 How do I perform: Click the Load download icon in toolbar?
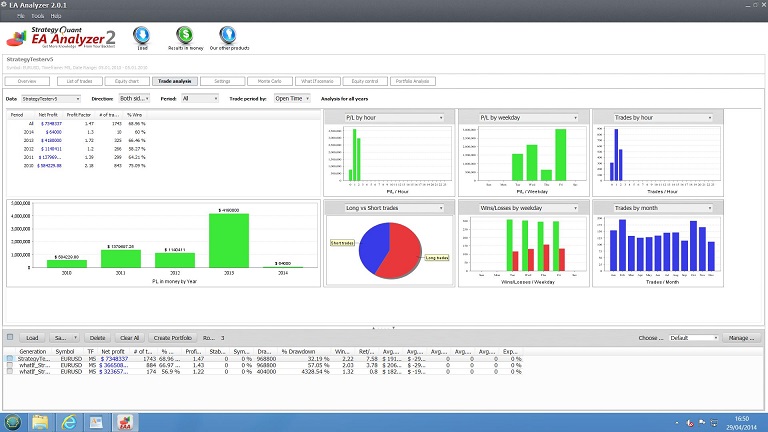click(x=142, y=37)
